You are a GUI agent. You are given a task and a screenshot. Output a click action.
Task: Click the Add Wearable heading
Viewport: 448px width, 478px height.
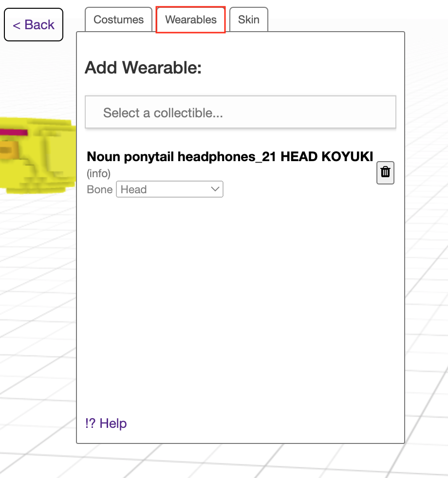(143, 67)
